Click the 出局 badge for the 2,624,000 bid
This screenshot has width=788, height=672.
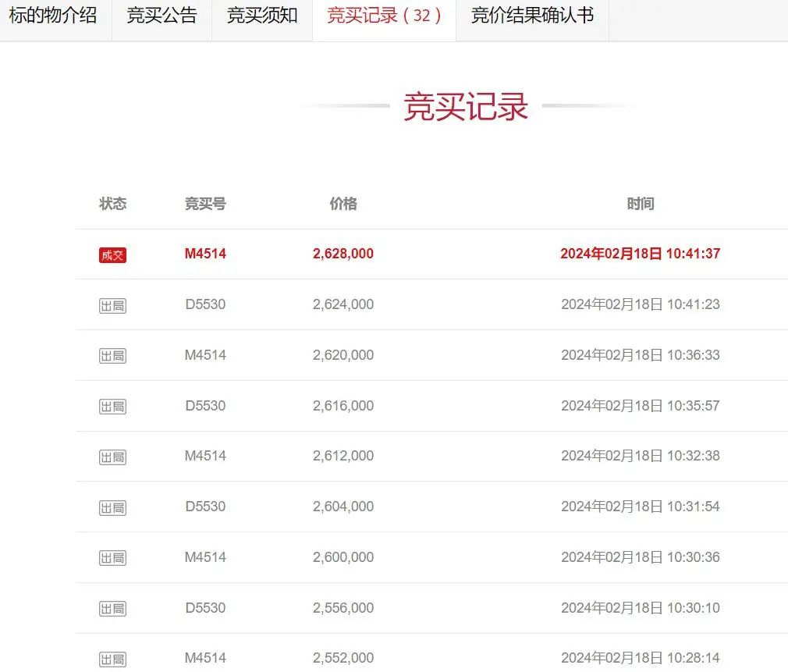(x=112, y=306)
